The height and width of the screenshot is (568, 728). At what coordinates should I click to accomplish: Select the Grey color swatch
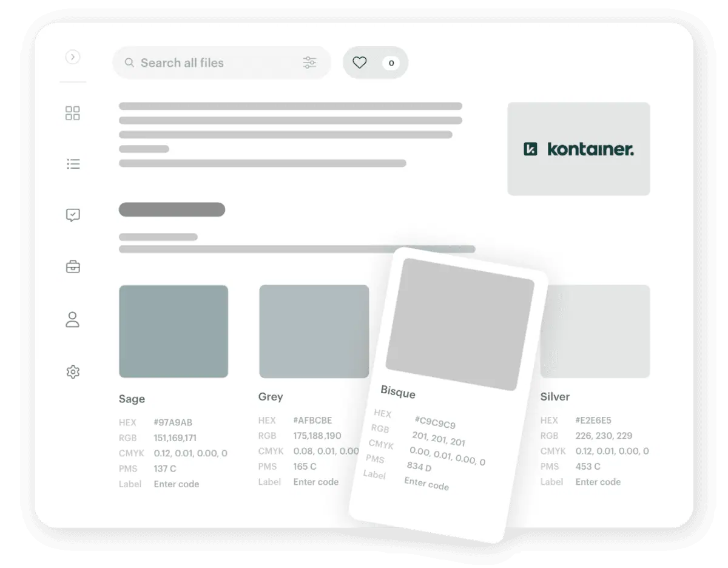(314, 331)
